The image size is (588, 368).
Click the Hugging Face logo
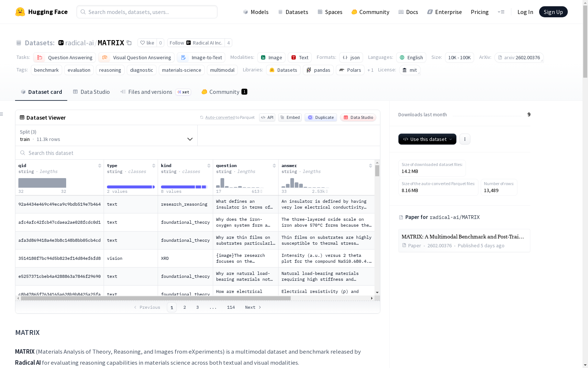42,12
